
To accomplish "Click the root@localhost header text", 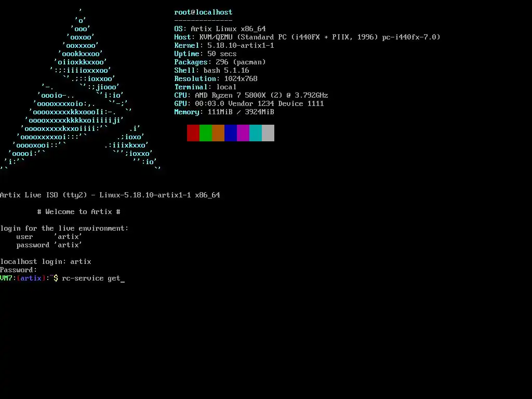I will 203,12.
